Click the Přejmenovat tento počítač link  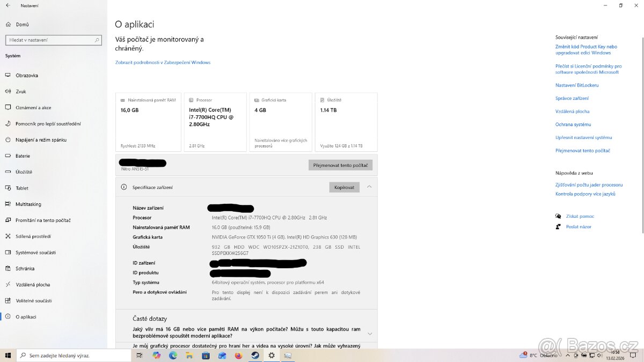pyautogui.click(x=583, y=151)
